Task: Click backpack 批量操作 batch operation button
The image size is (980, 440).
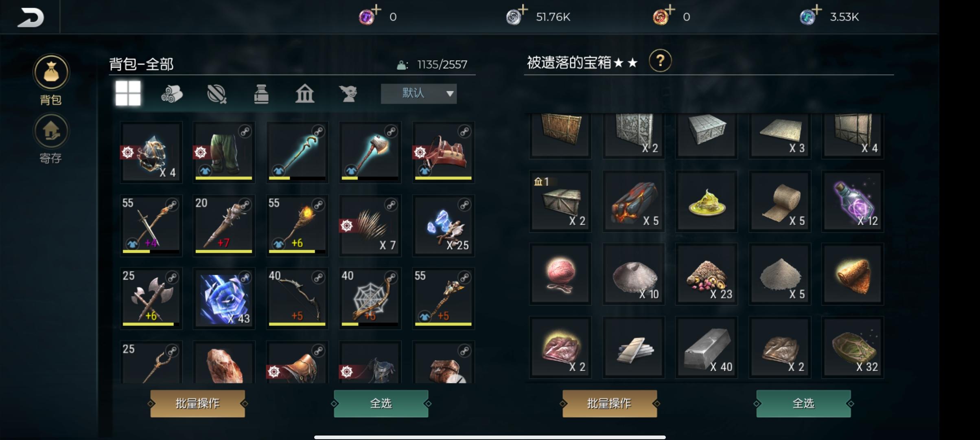Action: click(198, 403)
